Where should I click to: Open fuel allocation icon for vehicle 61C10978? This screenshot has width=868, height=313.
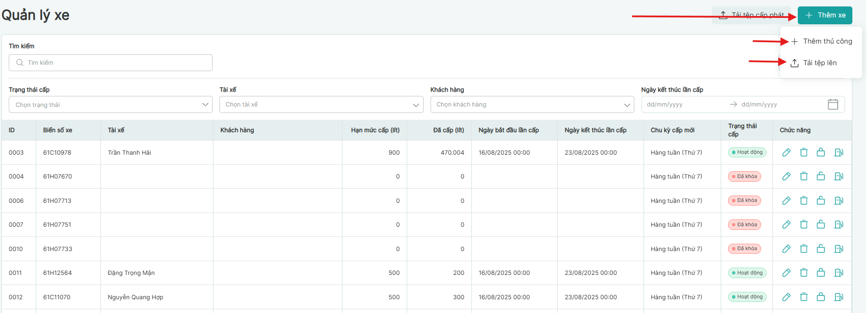[x=839, y=152]
